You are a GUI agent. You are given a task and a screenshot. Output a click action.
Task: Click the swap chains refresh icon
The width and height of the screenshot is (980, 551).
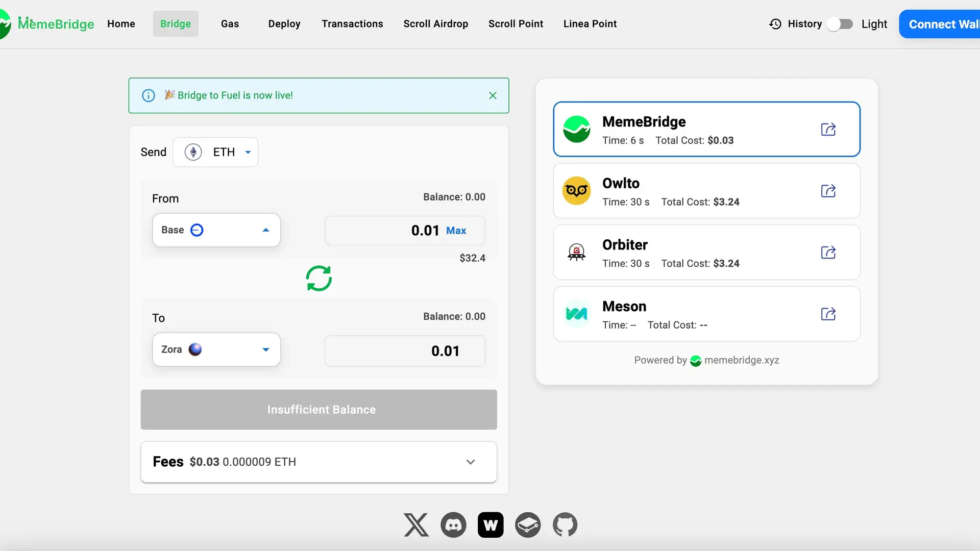(318, 279)
